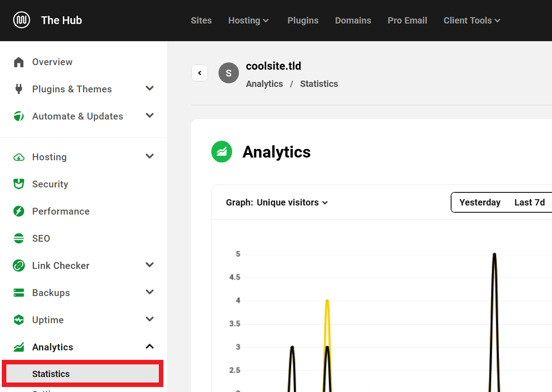This screenshot has width=552, height=392.
Task: Go to Sites in top navigation
Action: pos(201,20)
